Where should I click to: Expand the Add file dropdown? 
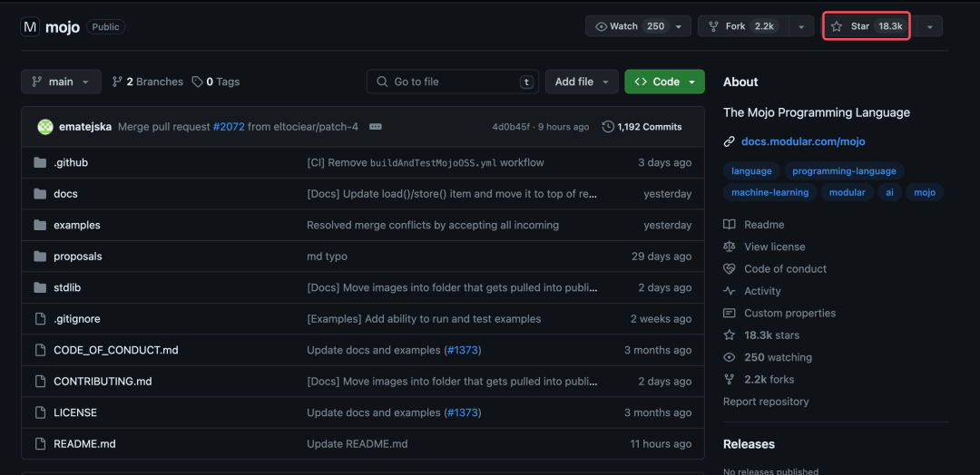[582, 82]
